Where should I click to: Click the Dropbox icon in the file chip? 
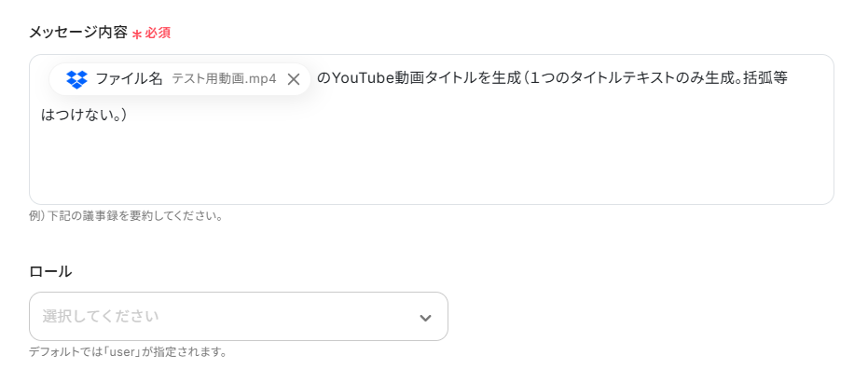point(76,79)
